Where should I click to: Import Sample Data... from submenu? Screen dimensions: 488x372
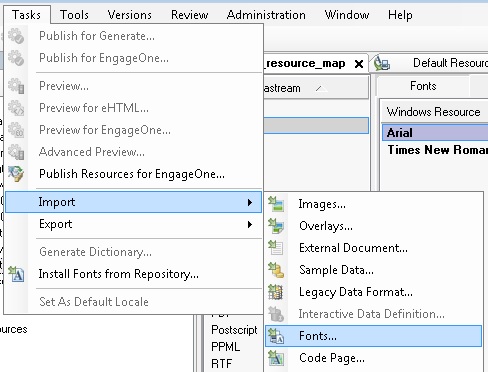point(374,270)
